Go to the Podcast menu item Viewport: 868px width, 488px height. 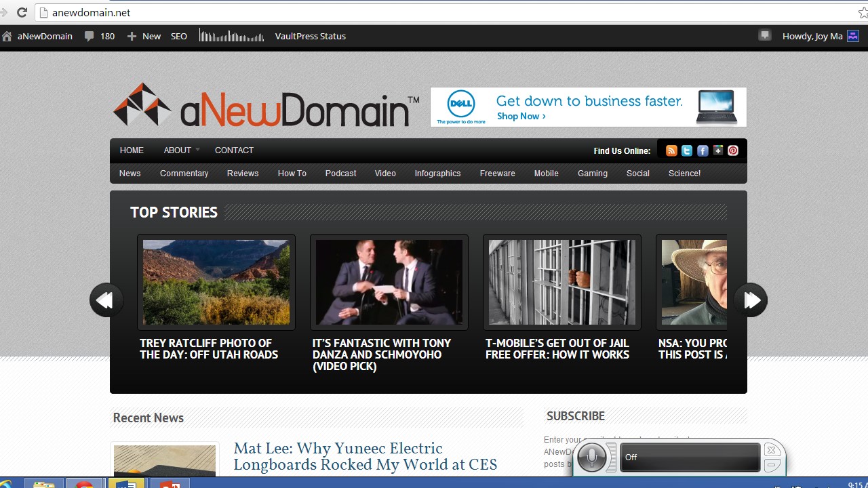click(340, 174)
